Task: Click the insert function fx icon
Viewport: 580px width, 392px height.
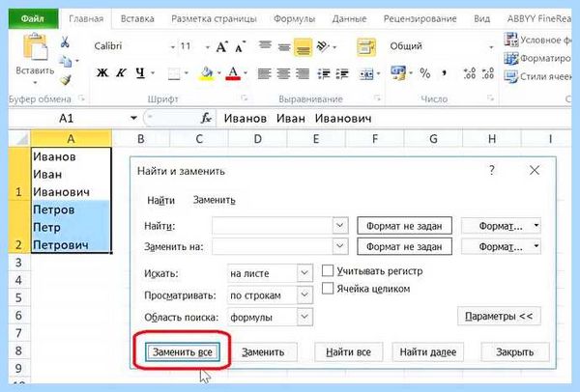Action: (x=206, y=118)
